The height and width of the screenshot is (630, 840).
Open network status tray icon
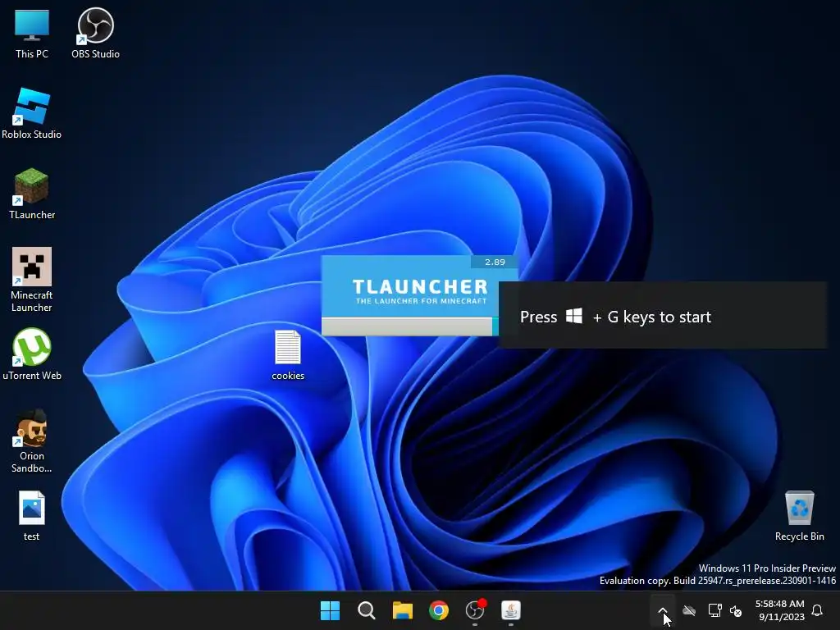pyautogui.click(x=714, y=610)
